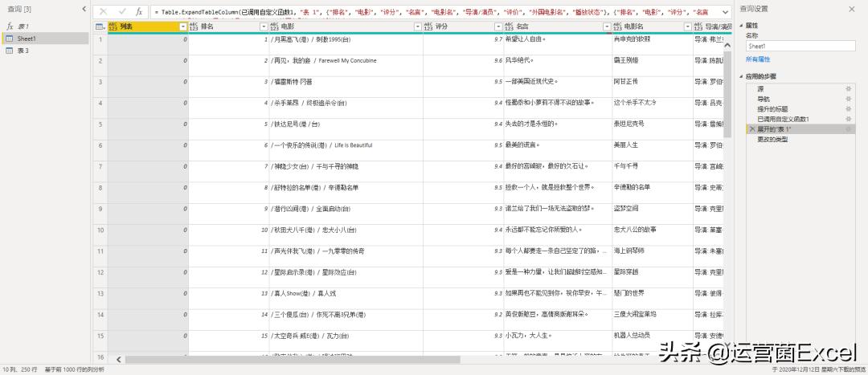Select the 名言 column header
Viewport: 868px width, 375px height.
(558, 26)
